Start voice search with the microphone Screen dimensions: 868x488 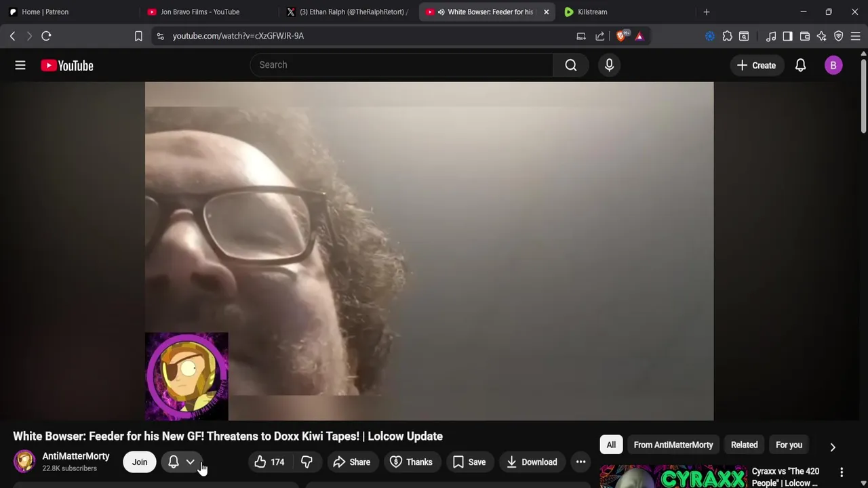tap(609, 65)
